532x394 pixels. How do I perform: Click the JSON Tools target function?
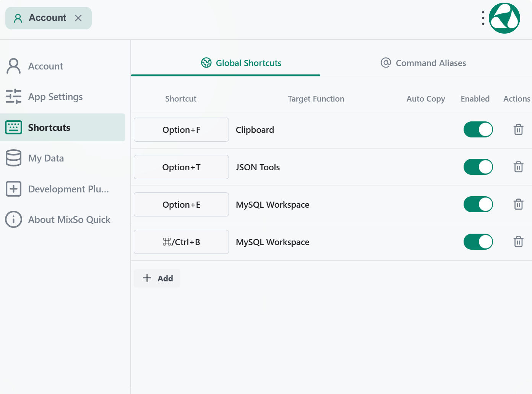258,167
